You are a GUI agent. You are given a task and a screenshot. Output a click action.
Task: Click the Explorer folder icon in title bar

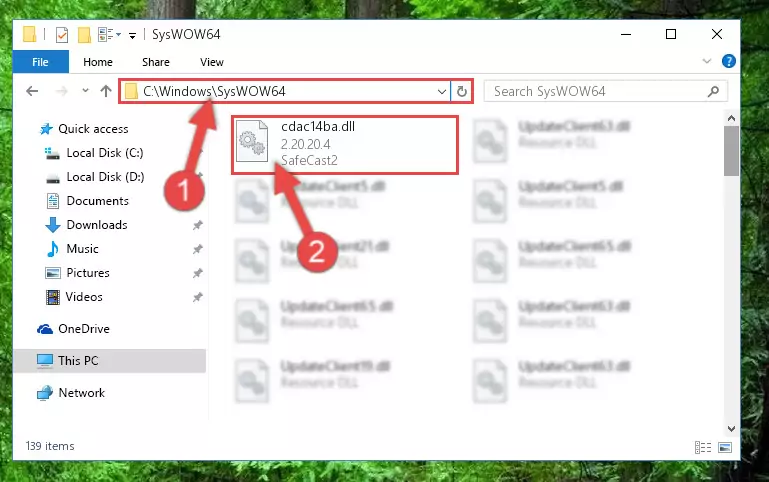click(29, 34)
